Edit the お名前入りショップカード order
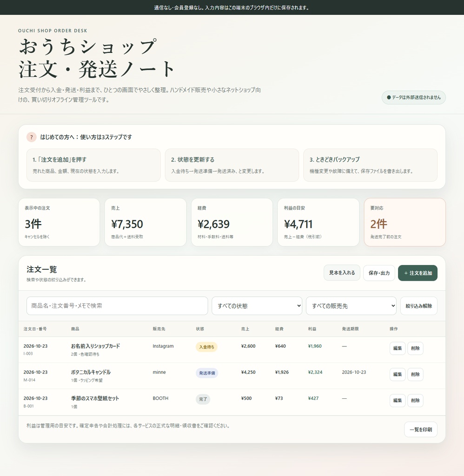The height and width of the screenshot is (476, 464). click(398, 348)
